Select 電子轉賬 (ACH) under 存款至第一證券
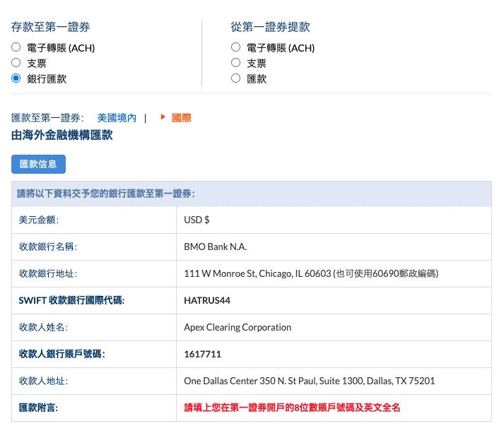Image resolution: width=504 pixels, height=433 pixels. (16, 47)
